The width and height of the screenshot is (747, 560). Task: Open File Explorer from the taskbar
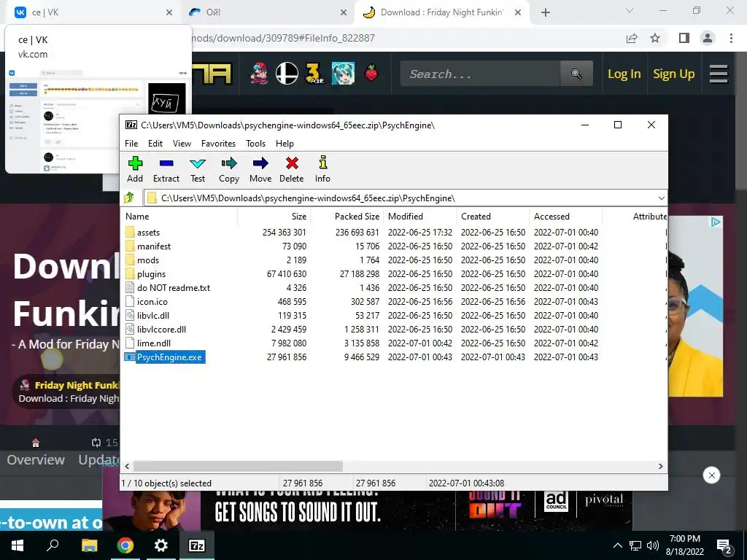point(89,545)
